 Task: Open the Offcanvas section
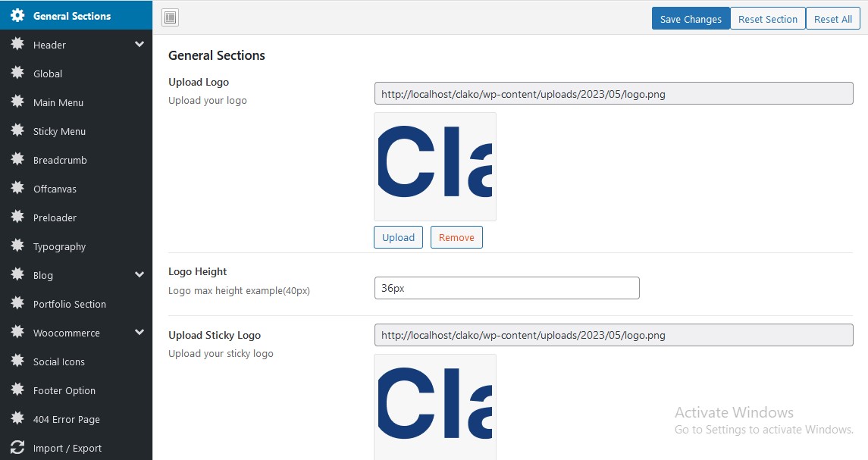pyautogui.click(x=55, y=189)
